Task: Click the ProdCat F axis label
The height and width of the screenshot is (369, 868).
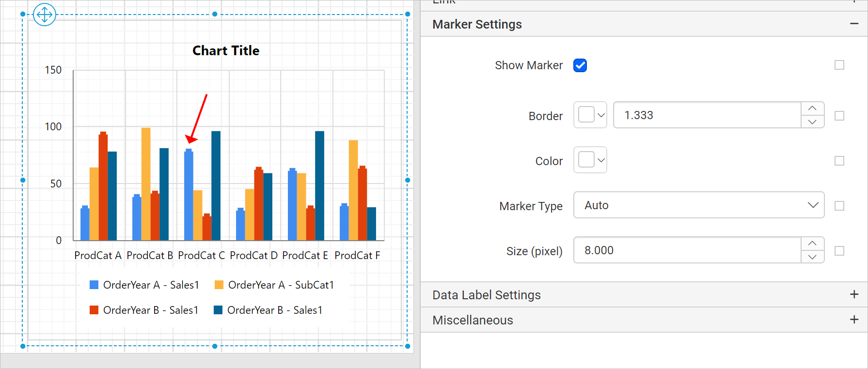Action: coord(357,255)
